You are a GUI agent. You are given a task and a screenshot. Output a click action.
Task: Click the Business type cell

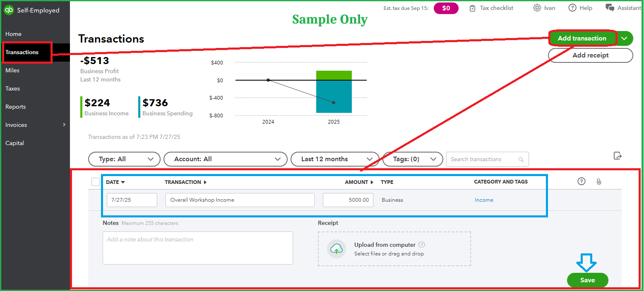tap(392, 200)
